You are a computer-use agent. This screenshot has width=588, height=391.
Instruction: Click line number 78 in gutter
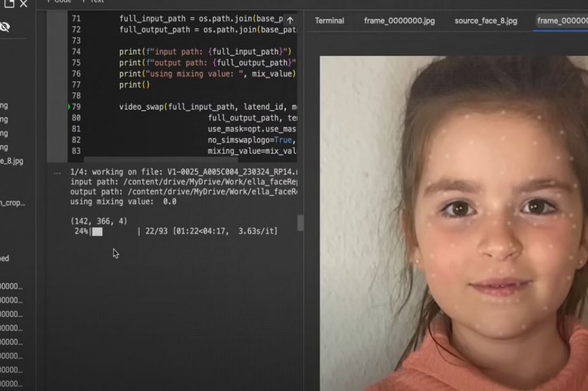point(76,96)
